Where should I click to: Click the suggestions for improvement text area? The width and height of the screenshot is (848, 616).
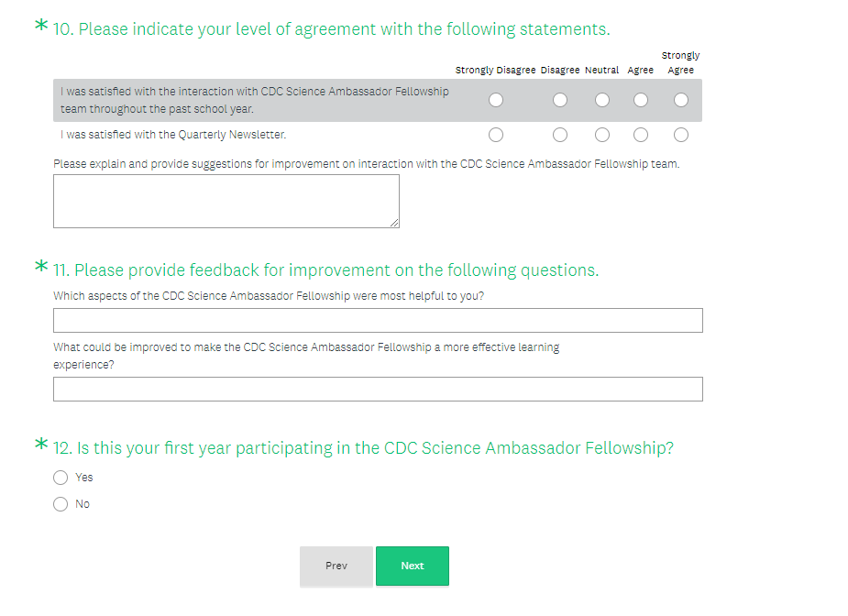226,201
